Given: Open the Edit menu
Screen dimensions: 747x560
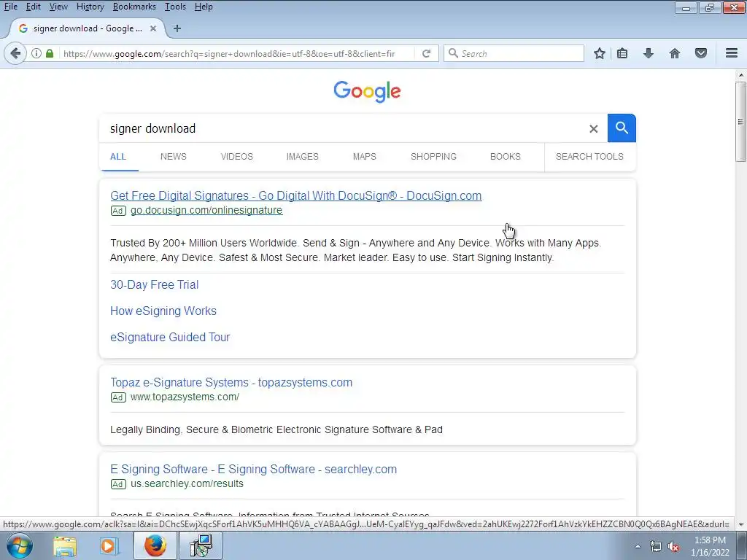Looking at the screenshot, I should pyautogui.click(x=33, y=7).
